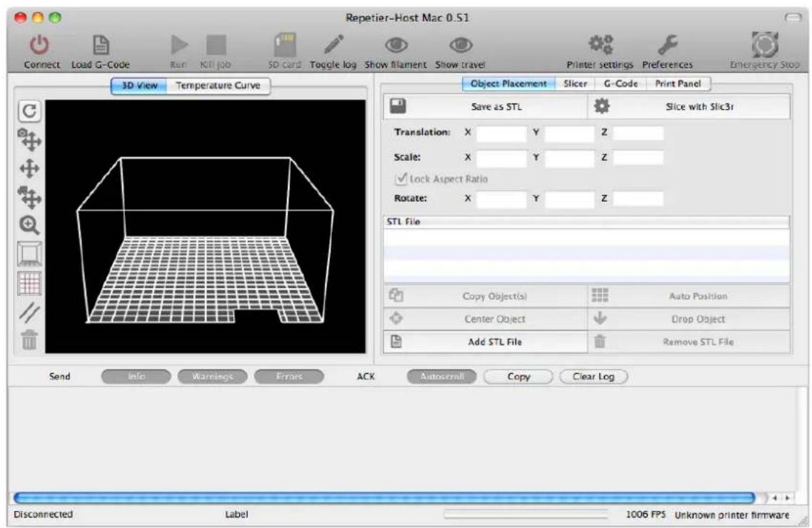The height and width of the screenshot is (528, 812).
Task: Open Printer settings gears icon
Action: click(601, 44)
